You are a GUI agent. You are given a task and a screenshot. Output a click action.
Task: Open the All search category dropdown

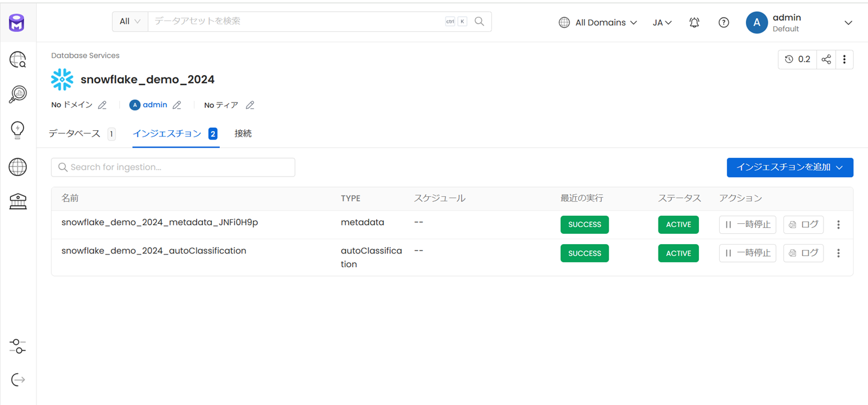coord(130,21)
